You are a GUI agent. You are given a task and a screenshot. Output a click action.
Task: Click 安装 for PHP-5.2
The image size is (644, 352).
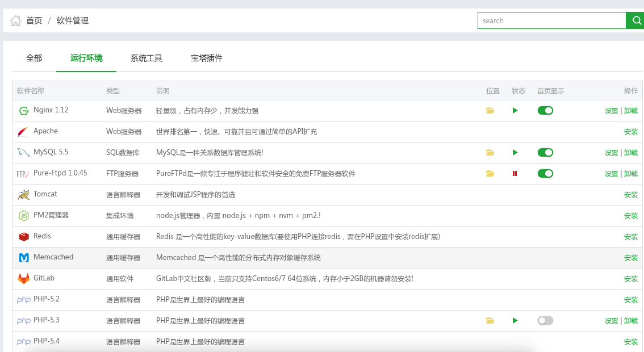tap(631, 300)
